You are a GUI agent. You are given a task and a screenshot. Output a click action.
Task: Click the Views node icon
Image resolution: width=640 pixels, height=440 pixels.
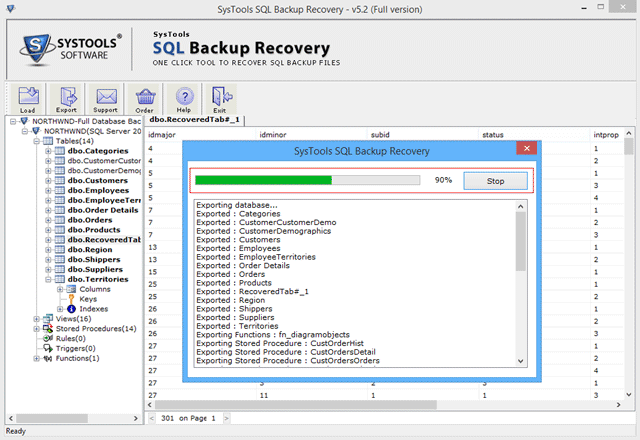click(48, 318)
